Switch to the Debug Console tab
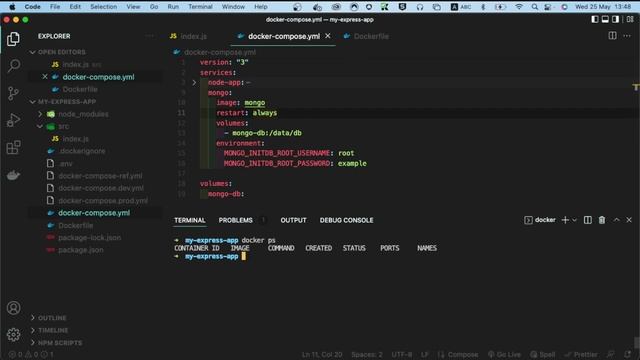 tap(346, 220)
